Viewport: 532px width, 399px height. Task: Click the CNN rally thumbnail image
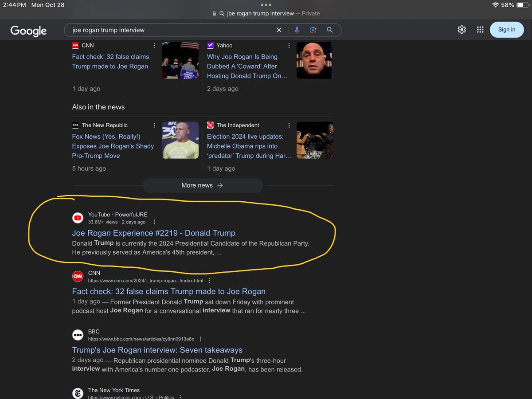pos(180,60)
